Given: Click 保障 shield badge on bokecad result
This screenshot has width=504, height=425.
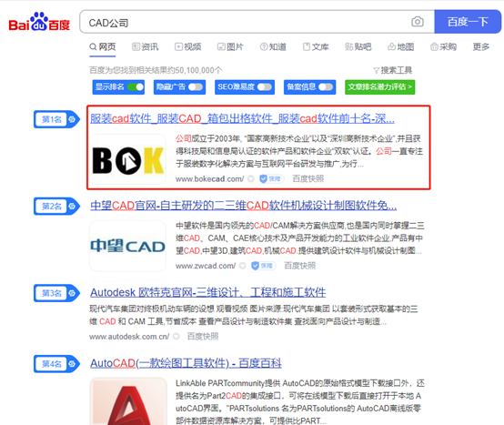Looking at the screenshot, I should point(272,178).
